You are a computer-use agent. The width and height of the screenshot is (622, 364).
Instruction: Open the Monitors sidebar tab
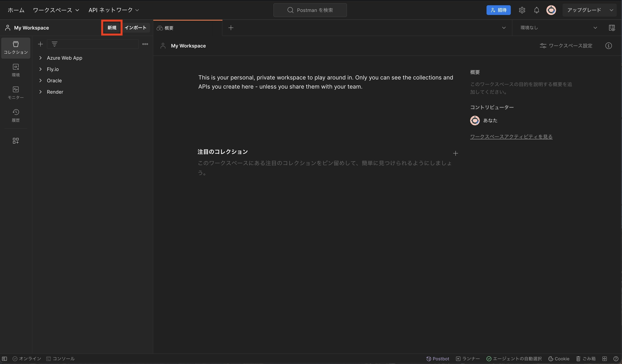point(16,93)
